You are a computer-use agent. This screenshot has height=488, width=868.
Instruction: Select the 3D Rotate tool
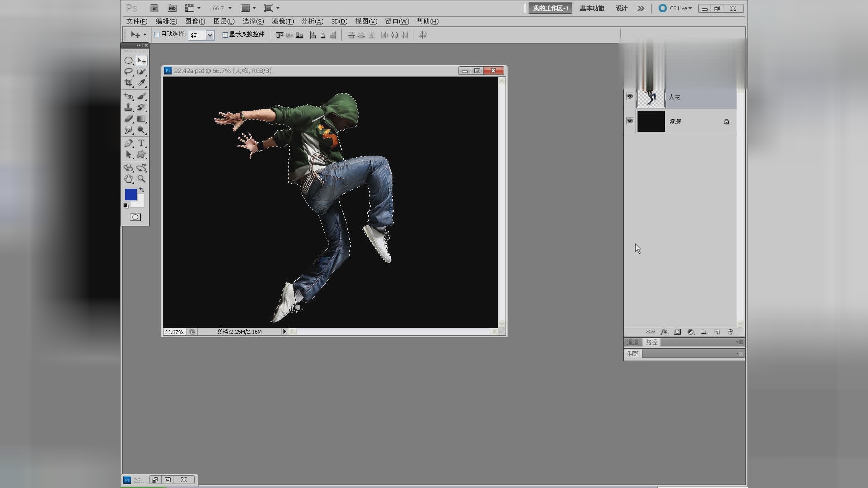click(128, 168)
